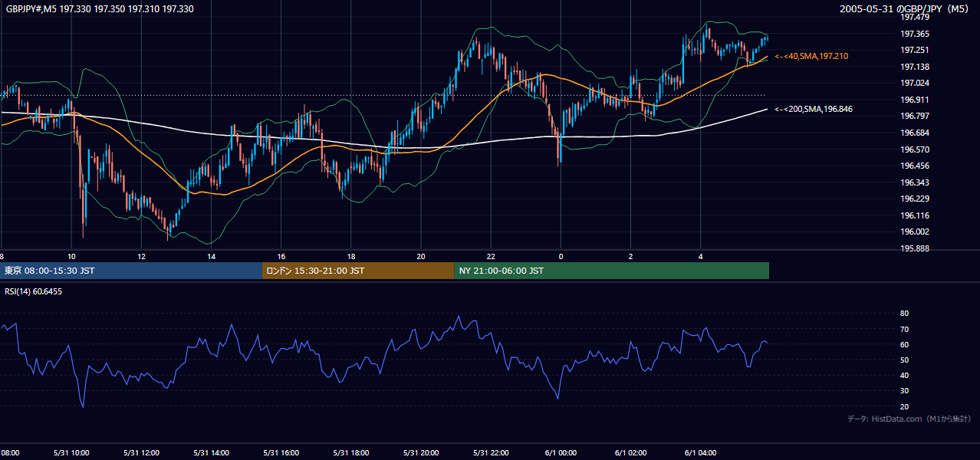Image resolution: width=980 pixels, height=460 pixels.
Task: Click hour tick 0 under price chart
Action: click(x=561, y=256)
